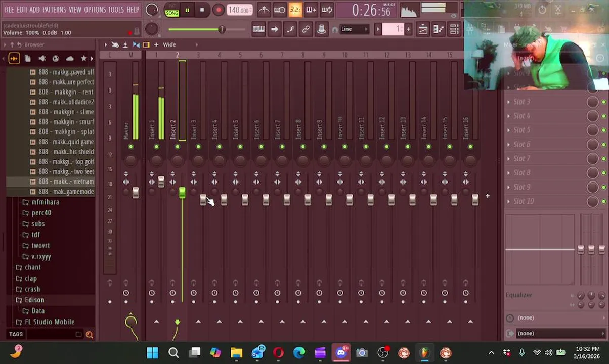Open the piano roll view icon
The width and height of the screenshot is (609, 364).
click(439, 29)
